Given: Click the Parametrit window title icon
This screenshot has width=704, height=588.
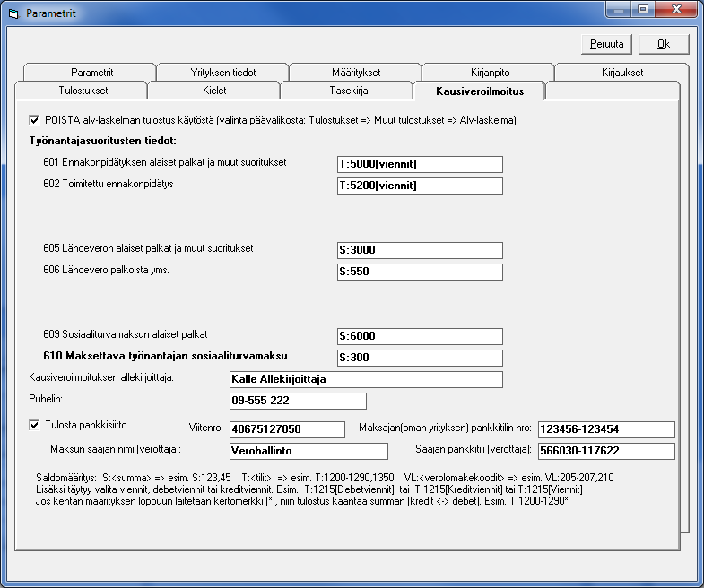Looking at the screenshot, I should pos(13,13).
